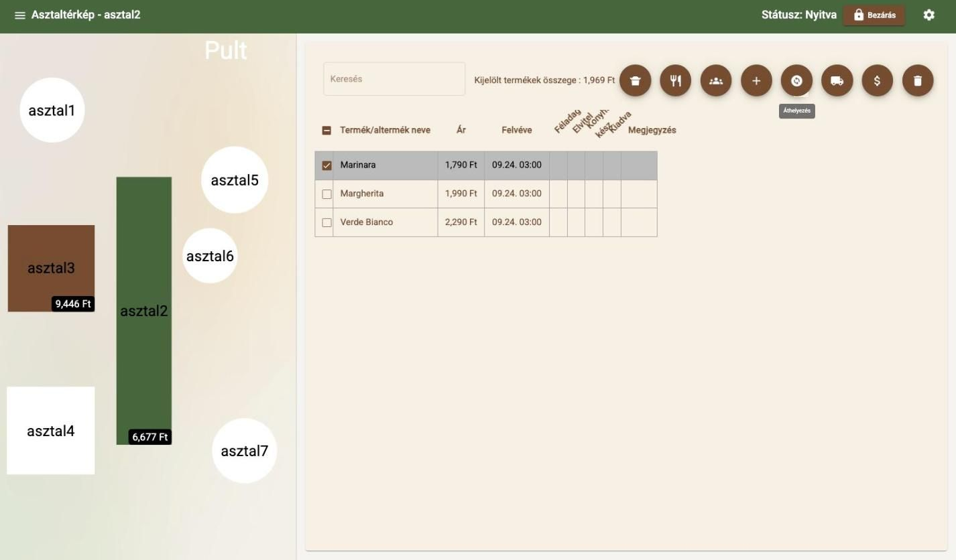The width and height of the screenshot is (956, 560).
Task: Open settings via the gear icon
Action: click(929, 15)
